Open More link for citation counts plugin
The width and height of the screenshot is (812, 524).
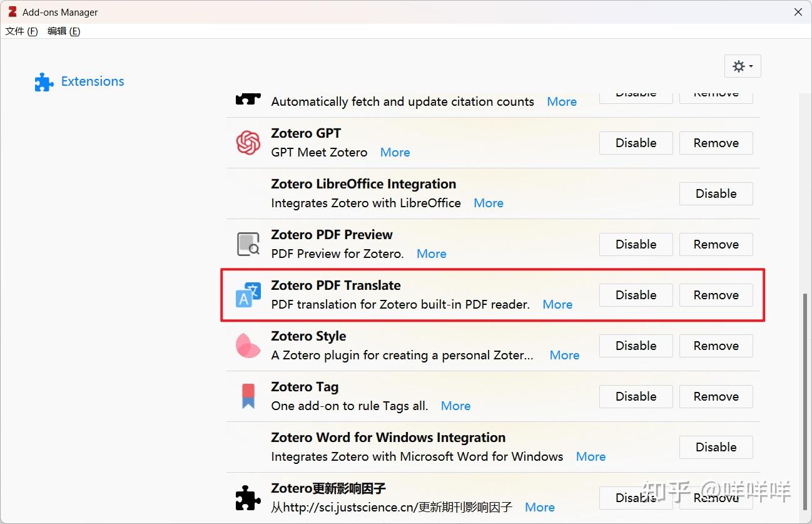(562, 101)
